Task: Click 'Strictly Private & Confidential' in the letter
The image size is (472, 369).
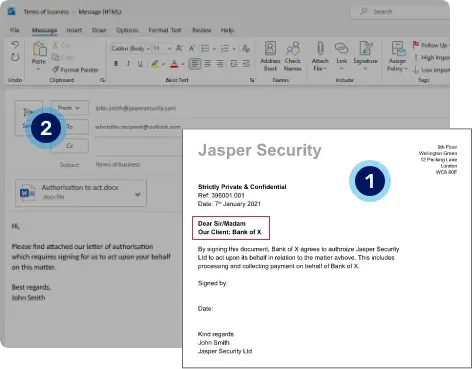Action: click(x=242, y=187)
